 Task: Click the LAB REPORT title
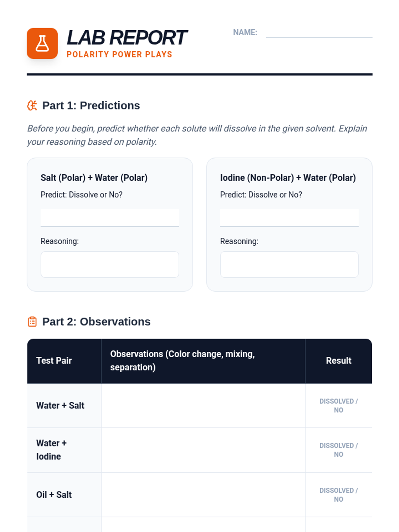click(x=127, y=38)
